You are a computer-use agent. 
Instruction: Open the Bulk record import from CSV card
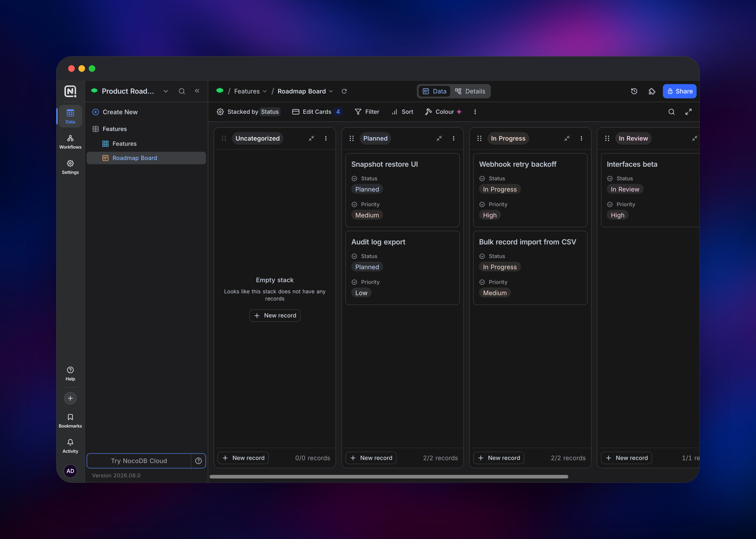[530, 268]
